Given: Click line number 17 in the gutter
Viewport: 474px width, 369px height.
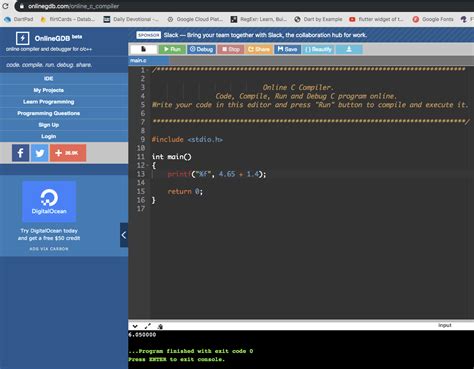Looking at the screenshot, I should (x=141, y=209).
